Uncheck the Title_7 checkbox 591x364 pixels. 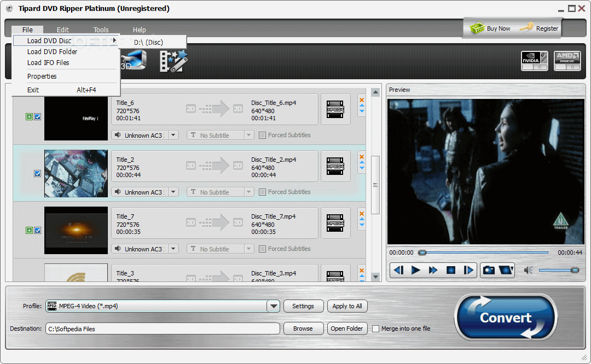click(x=38, y=231)
